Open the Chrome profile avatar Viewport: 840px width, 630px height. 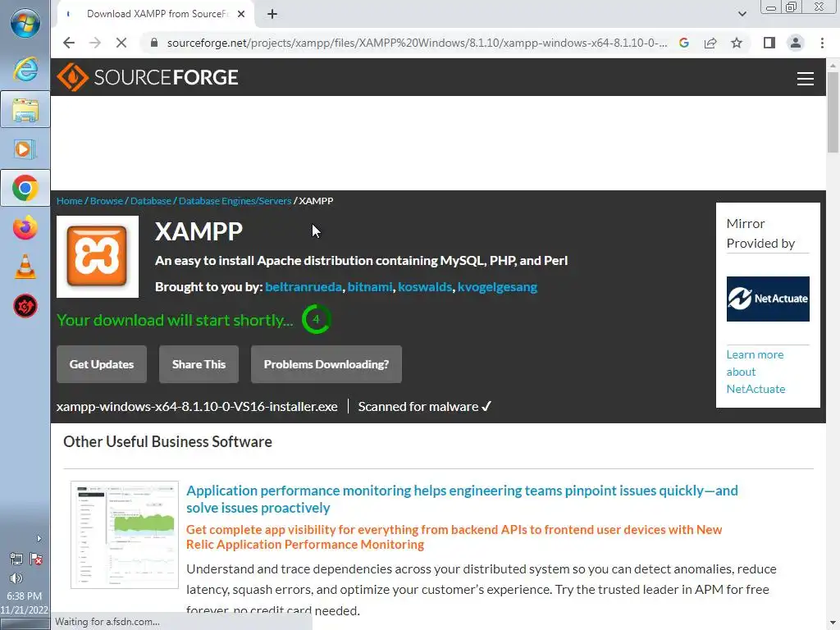tap(796, 43)
